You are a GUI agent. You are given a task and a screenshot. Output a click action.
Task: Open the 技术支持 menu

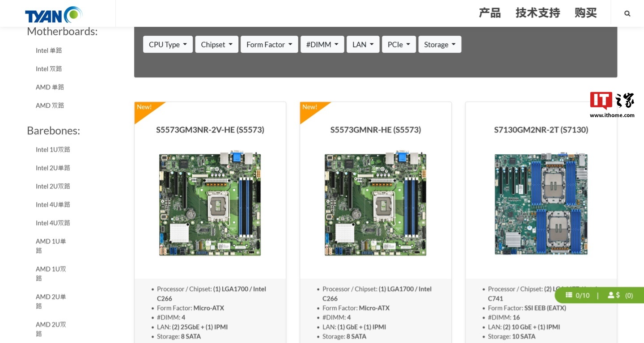click(x=538, y=13)
